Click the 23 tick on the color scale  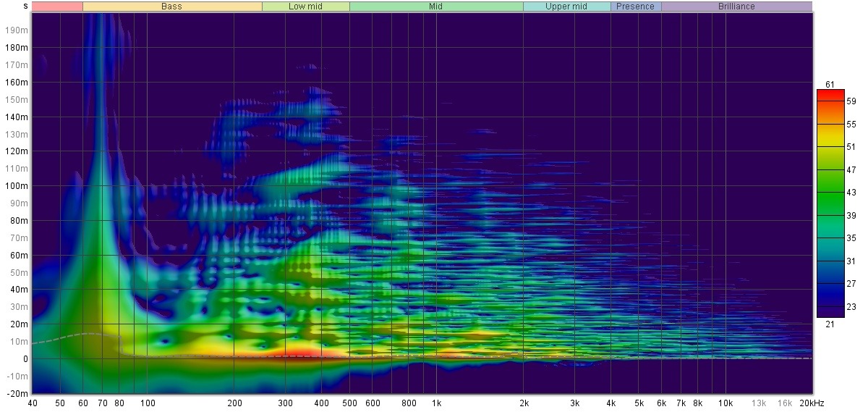coord(851,307)
